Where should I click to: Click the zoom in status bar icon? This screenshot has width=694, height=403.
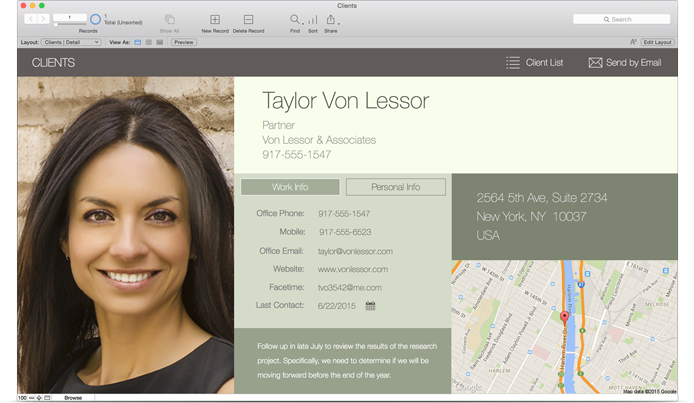point(39,398)
